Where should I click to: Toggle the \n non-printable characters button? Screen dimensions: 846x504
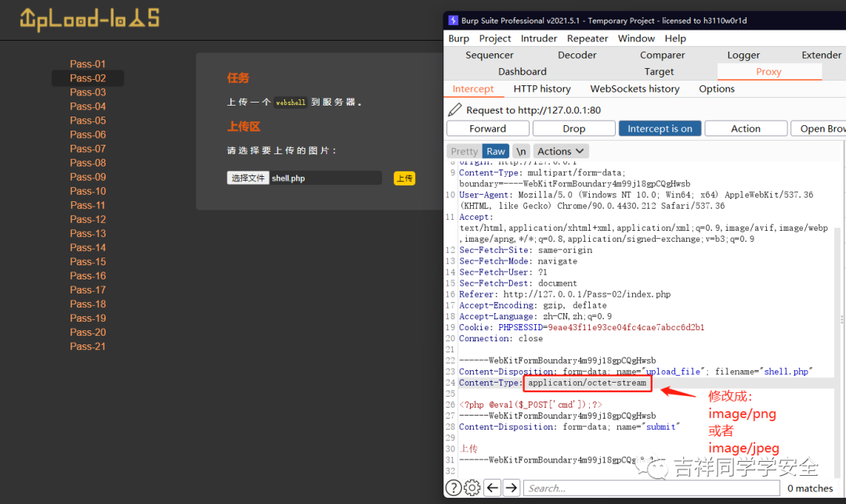521,152
